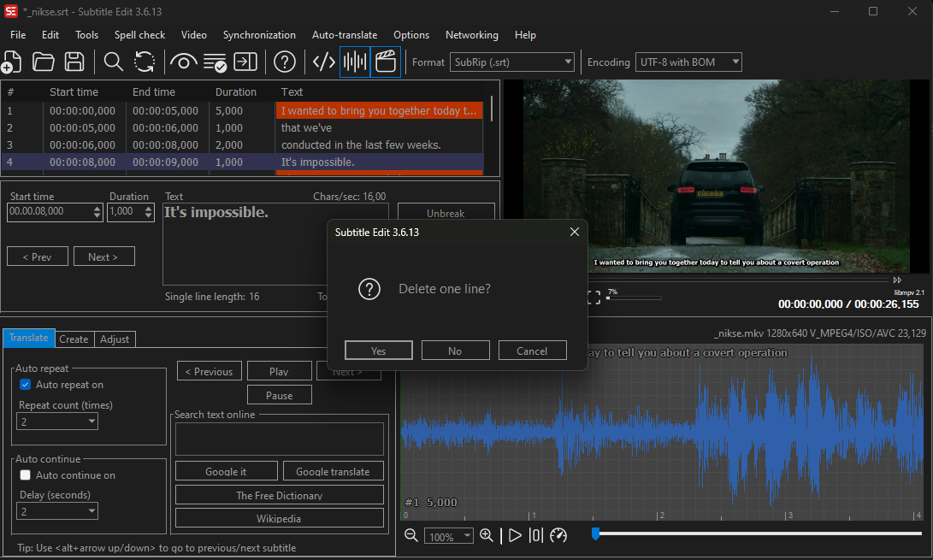Open the Replace tool

click(x=144, y=62)
